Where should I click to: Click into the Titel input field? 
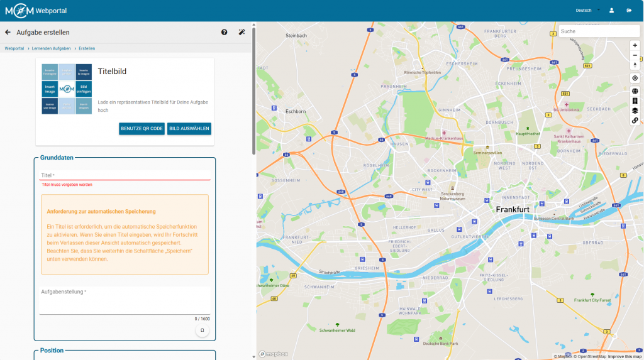pos(125,175)
